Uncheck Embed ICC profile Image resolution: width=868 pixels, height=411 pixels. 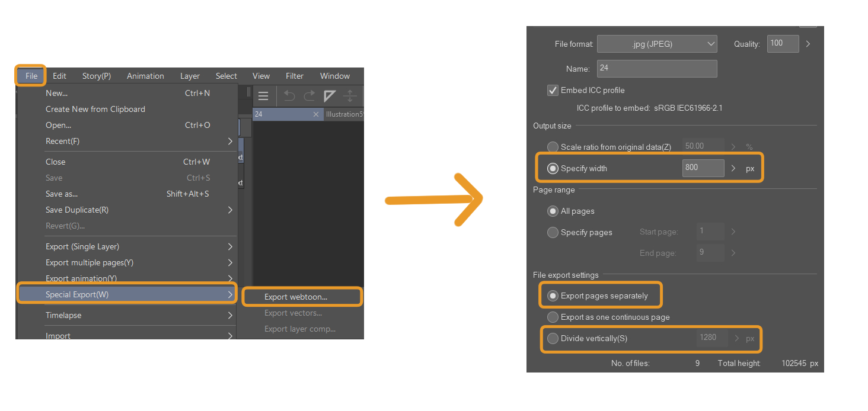coord(552,90)
